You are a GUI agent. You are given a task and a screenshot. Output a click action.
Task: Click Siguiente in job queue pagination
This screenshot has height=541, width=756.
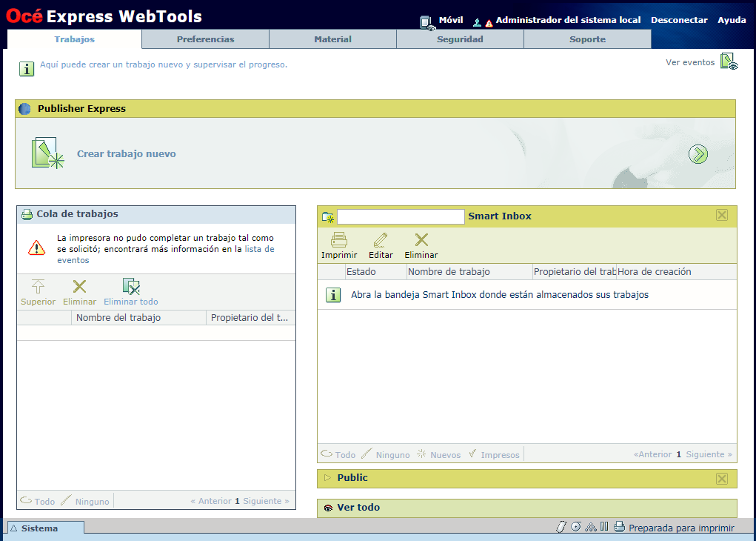point(266,501)
